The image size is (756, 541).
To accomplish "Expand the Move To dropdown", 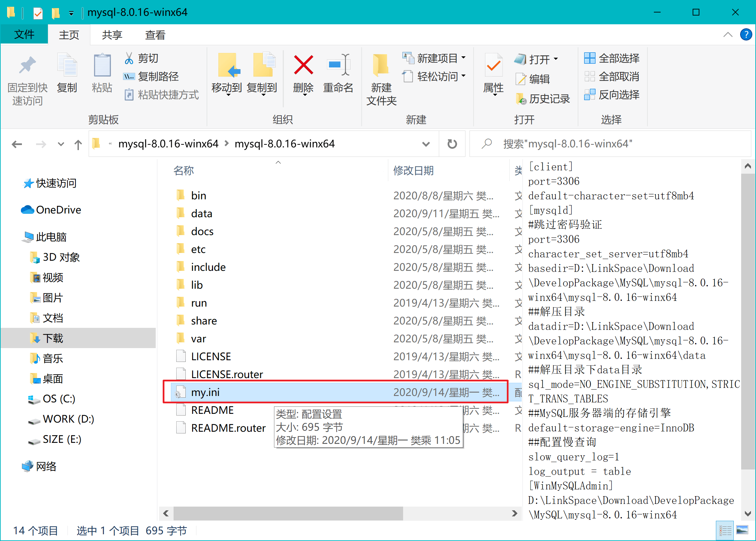I will point(228,95).
